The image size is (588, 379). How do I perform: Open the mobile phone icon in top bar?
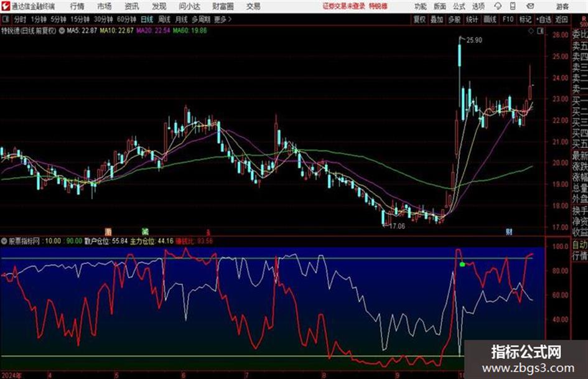point(513,6)
